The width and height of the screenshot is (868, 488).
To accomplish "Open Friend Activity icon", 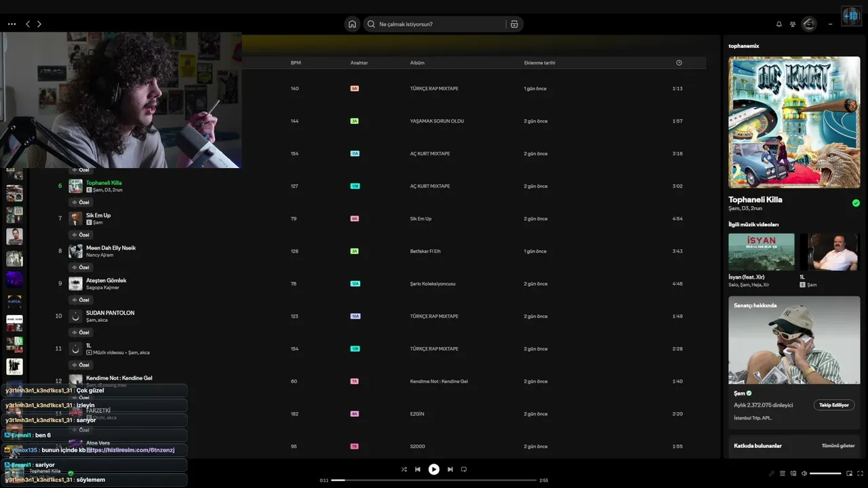I will coord(793,24).
